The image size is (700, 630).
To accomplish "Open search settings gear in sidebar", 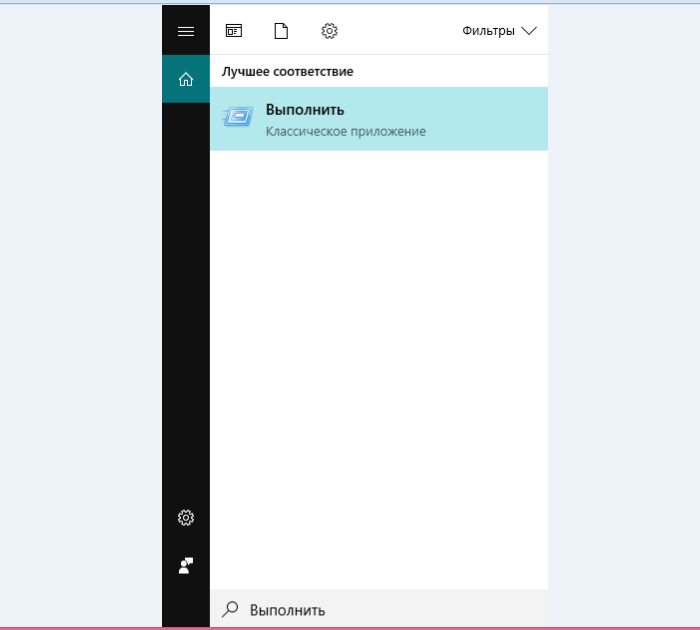I will [186, 517].
